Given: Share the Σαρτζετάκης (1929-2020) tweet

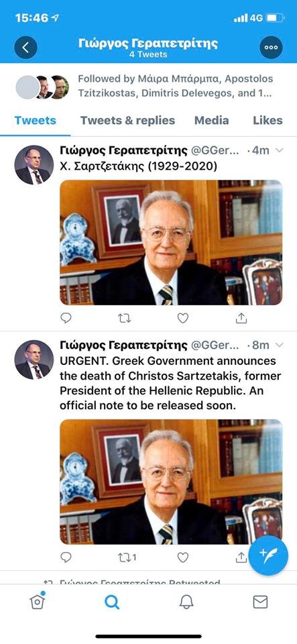Looking at the screenshot, I should pyautogui.click(x=241, y=318).
